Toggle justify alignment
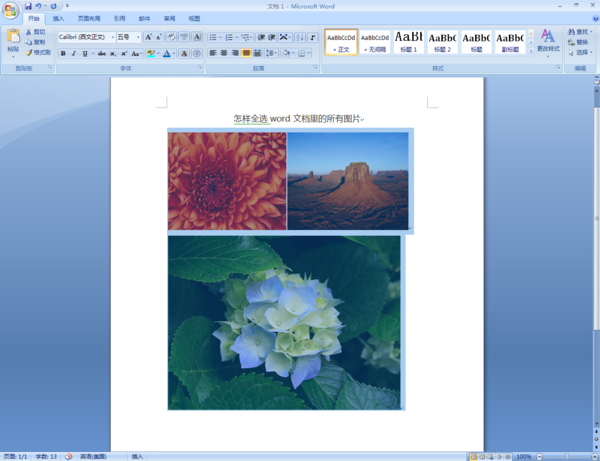Image resolution: width=600 pixels, height=461 pixels. coord(246,53)
